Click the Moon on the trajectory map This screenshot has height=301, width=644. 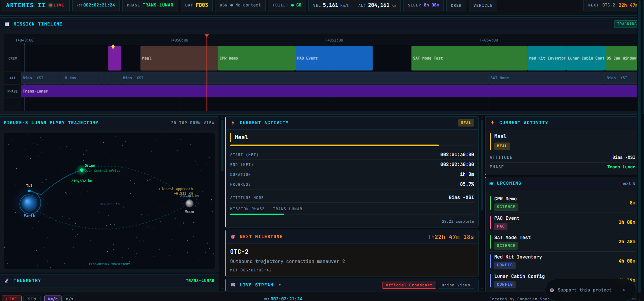190,203
